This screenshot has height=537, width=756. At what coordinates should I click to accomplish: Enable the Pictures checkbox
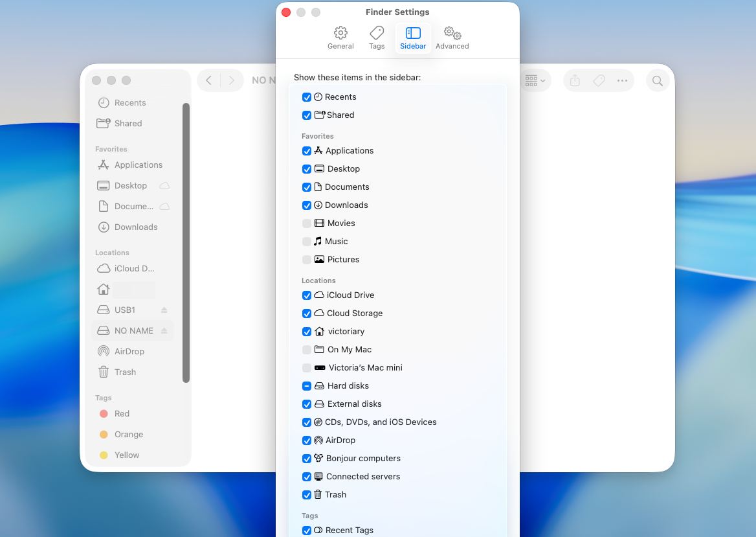point(307,260)
